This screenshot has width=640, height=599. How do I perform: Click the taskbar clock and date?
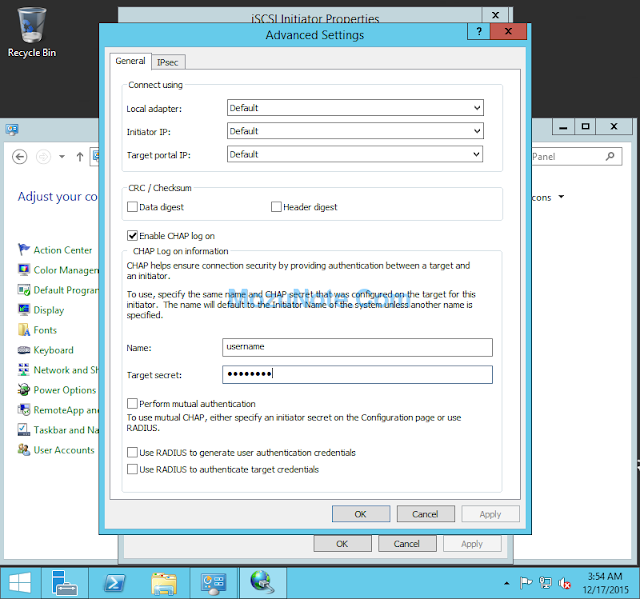[605, 583]
